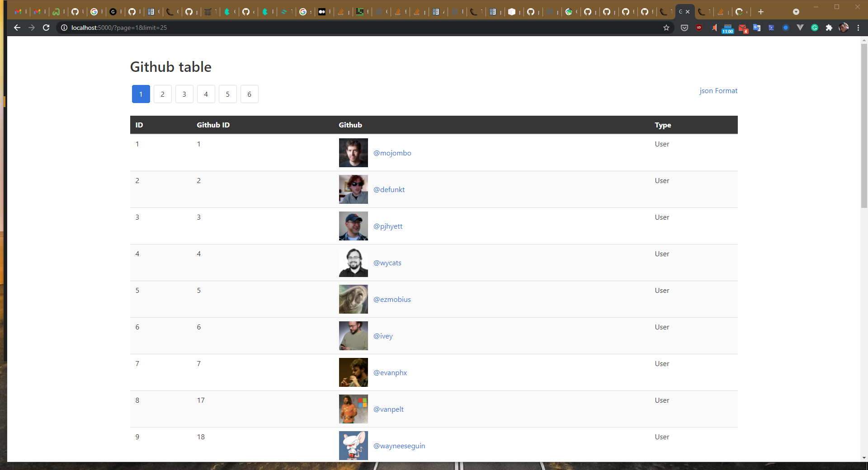868x470 pixels.
Task: Go to pagination page 4
Action: 206,94
